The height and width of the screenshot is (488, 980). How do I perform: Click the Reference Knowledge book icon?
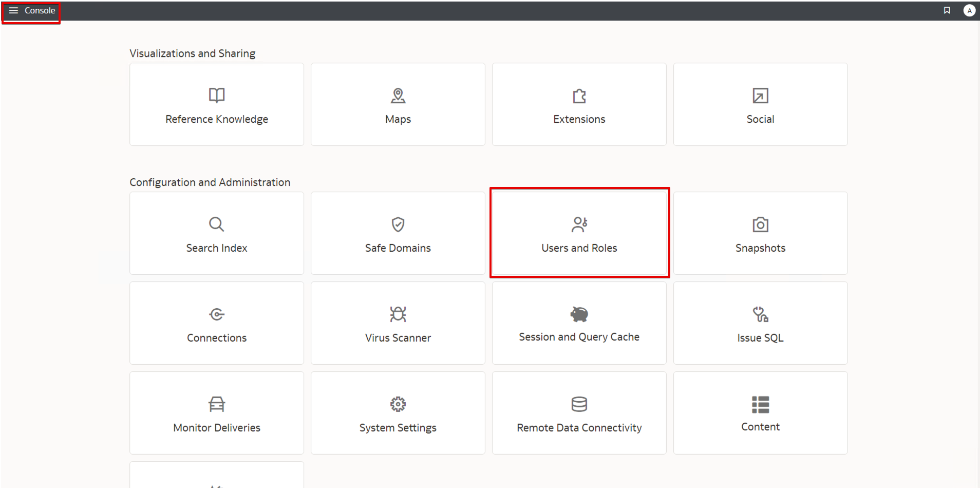217,96
